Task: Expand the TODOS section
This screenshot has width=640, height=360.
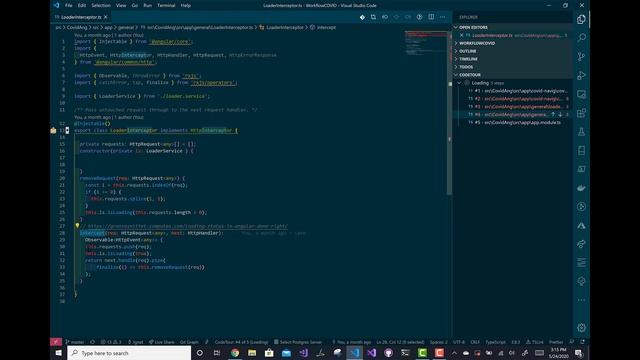Action: click(x=512, y=67)
